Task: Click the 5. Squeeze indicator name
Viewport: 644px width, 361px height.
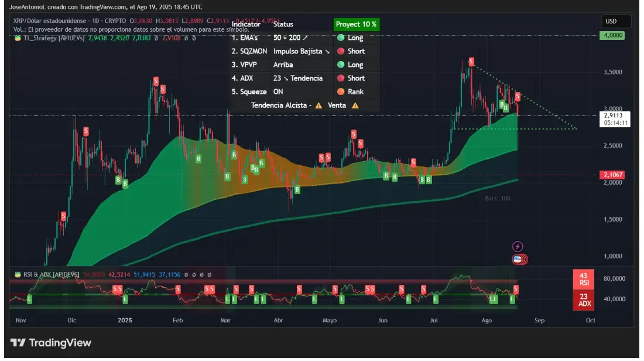Action: click(x=249, y=91)
